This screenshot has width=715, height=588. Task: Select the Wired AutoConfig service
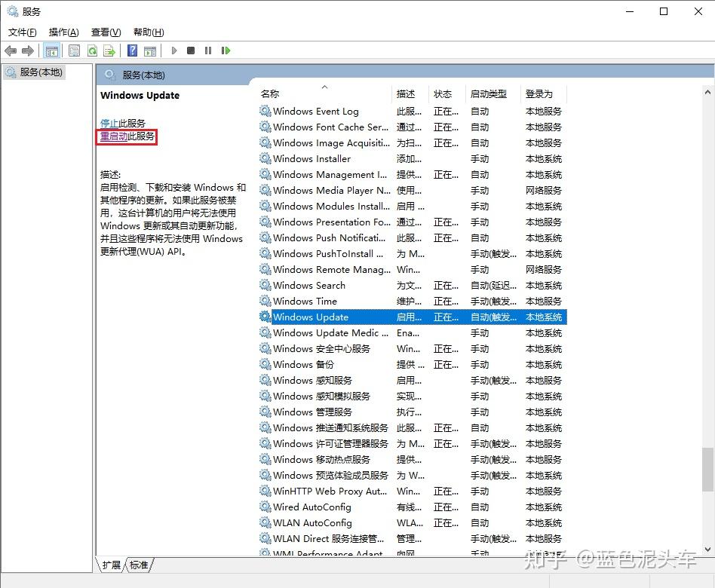pyautogui.click(x=413, y=507)
